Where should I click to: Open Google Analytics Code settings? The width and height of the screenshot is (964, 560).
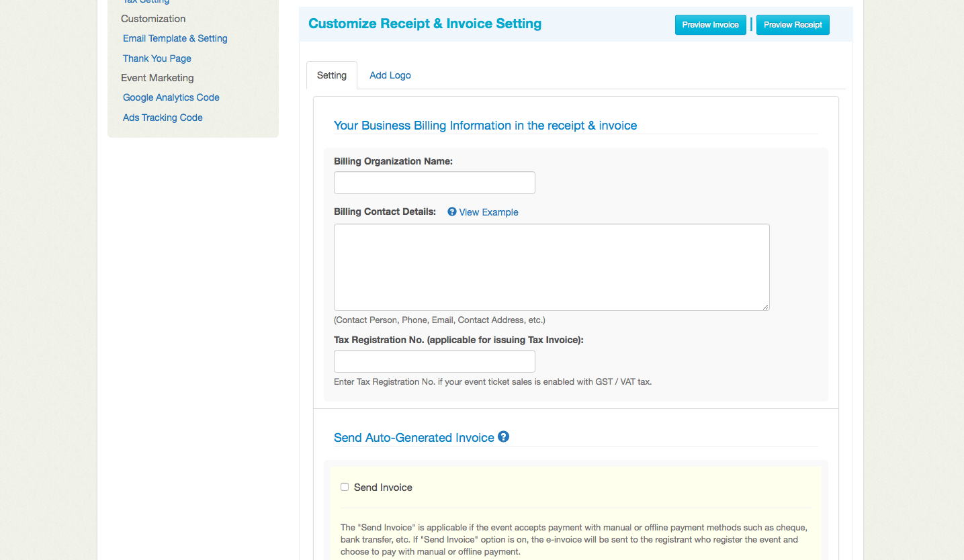point(171,97)
